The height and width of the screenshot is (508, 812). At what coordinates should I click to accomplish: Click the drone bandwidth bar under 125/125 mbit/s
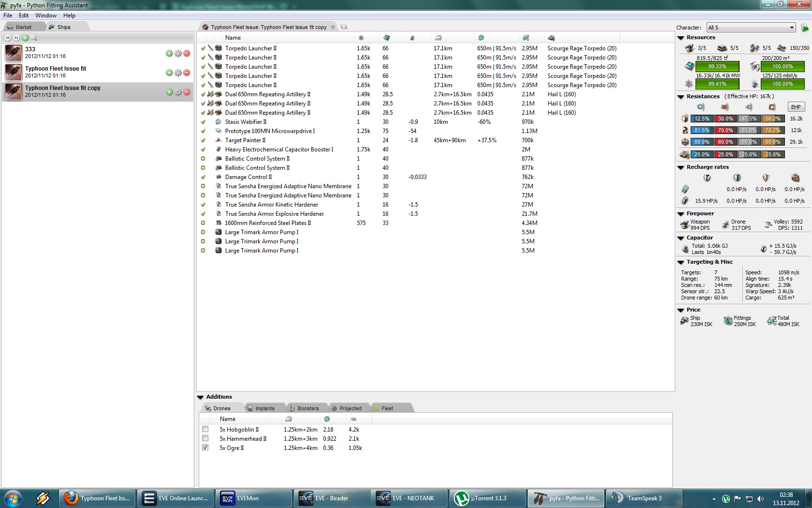[x=783, y=84]
